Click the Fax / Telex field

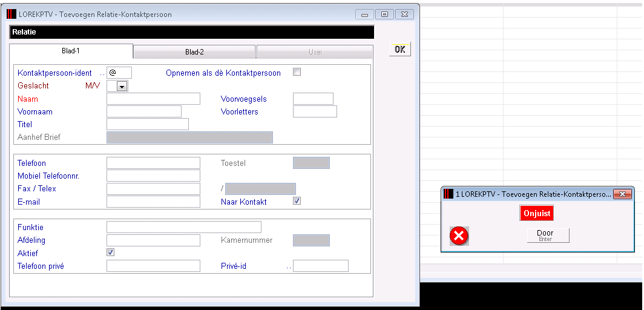pyautogui.click(x=153, y=188)
